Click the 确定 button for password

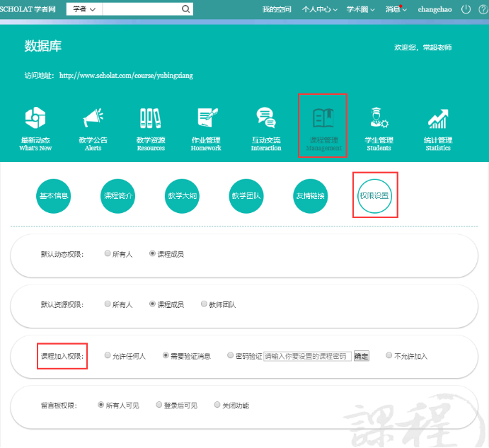coord(361,357)
